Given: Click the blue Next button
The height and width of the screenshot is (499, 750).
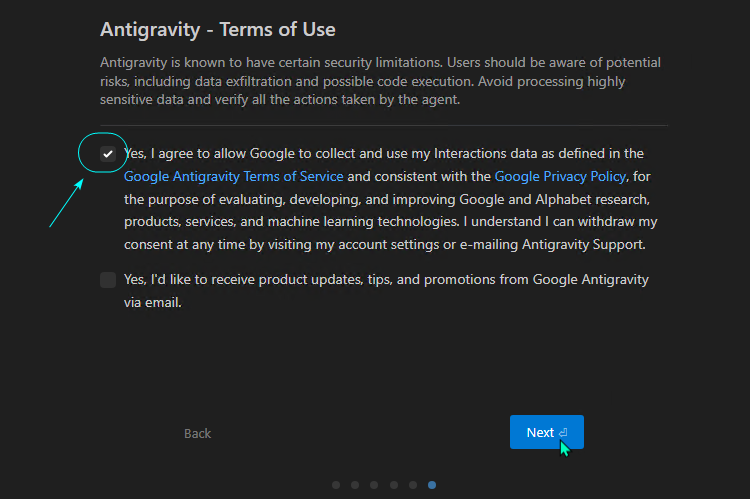Looking at the screenshot, I should (546, 432).
